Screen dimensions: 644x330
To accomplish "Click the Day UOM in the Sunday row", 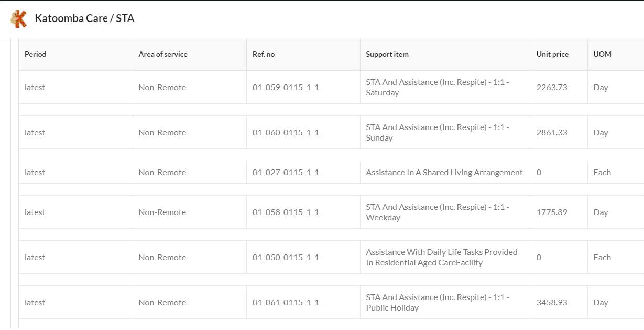I will (601, 133).
